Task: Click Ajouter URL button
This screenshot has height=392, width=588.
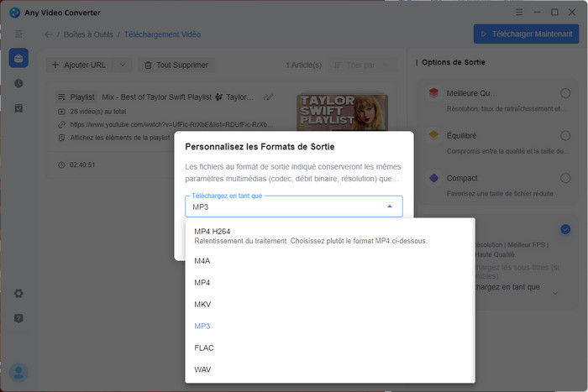Action: 80,65
